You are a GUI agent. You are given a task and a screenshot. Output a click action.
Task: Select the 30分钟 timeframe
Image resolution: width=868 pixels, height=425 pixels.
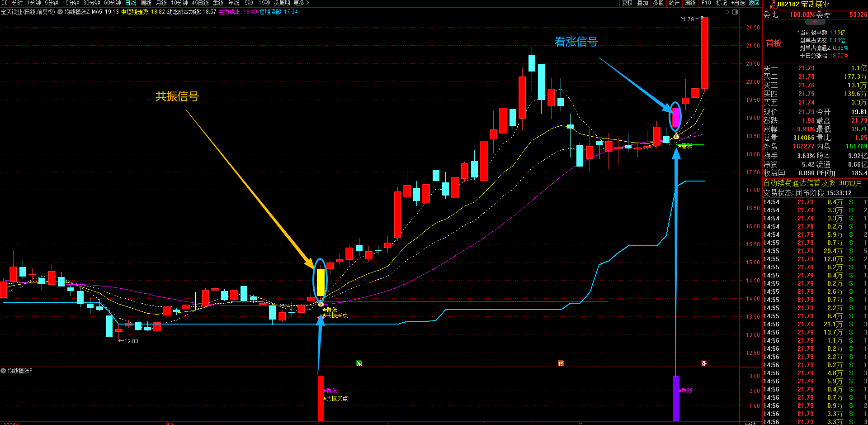click(x=92, y=3)
